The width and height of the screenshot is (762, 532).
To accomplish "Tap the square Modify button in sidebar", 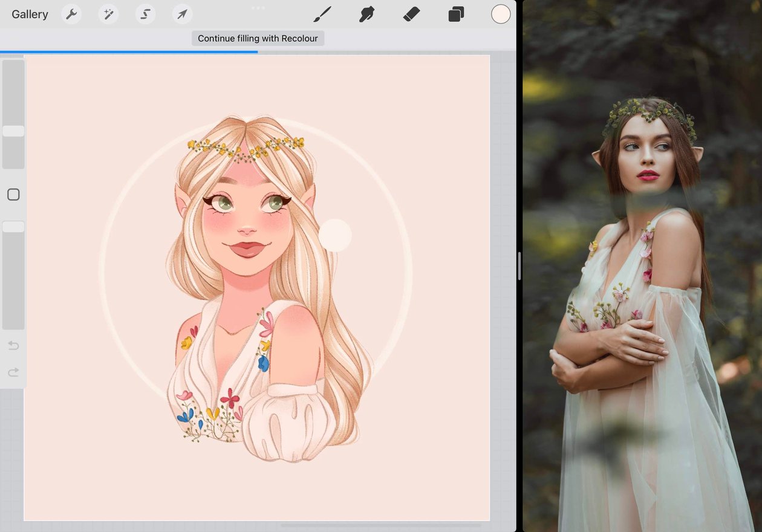I will tap(13, 195).
